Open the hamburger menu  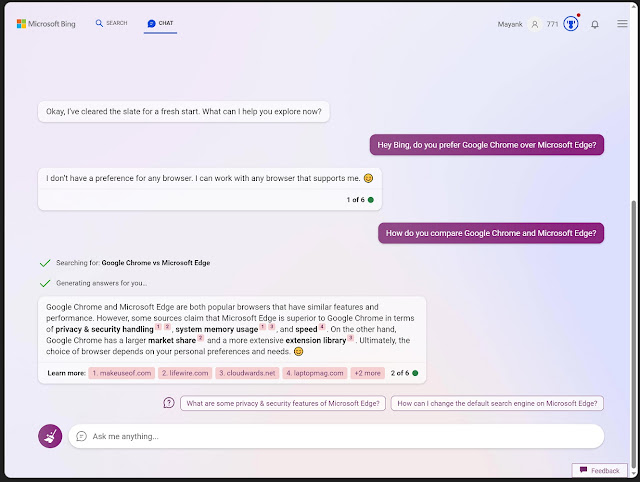(622, 24)
